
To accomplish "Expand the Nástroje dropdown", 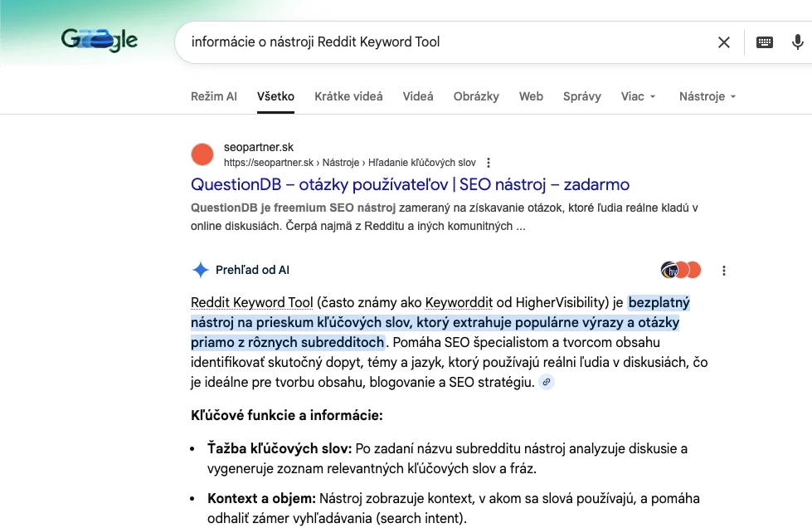I will (x=707, y=96).
